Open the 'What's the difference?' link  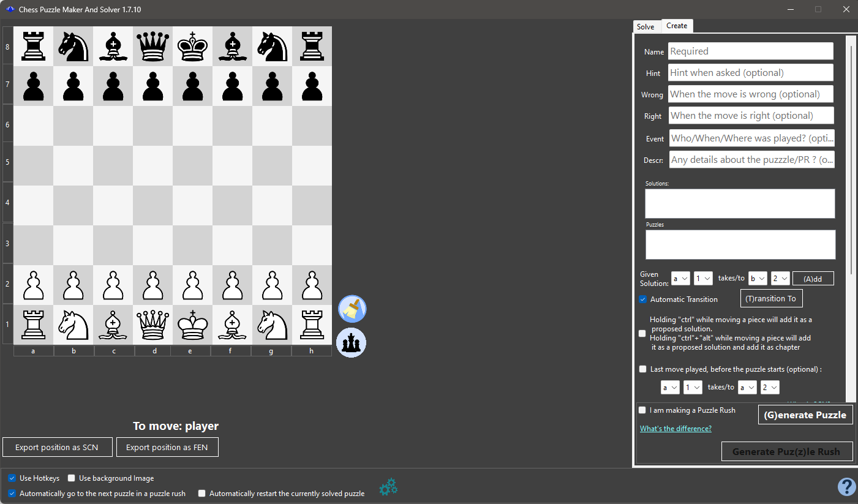(675, 429)
